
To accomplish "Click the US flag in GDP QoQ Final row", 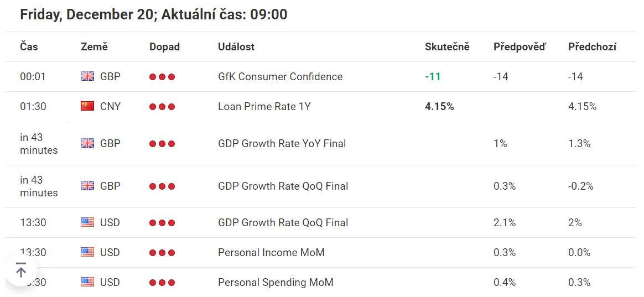I will 87,222.
